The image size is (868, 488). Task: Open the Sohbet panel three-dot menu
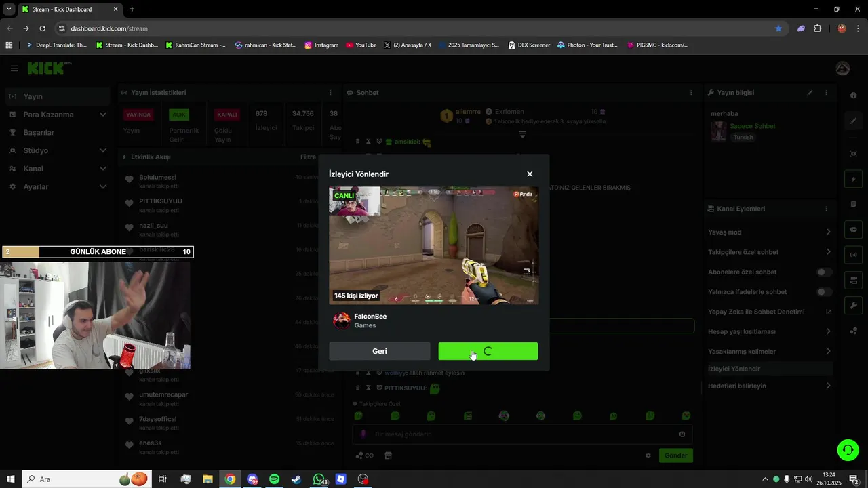(x=691, y=93)
